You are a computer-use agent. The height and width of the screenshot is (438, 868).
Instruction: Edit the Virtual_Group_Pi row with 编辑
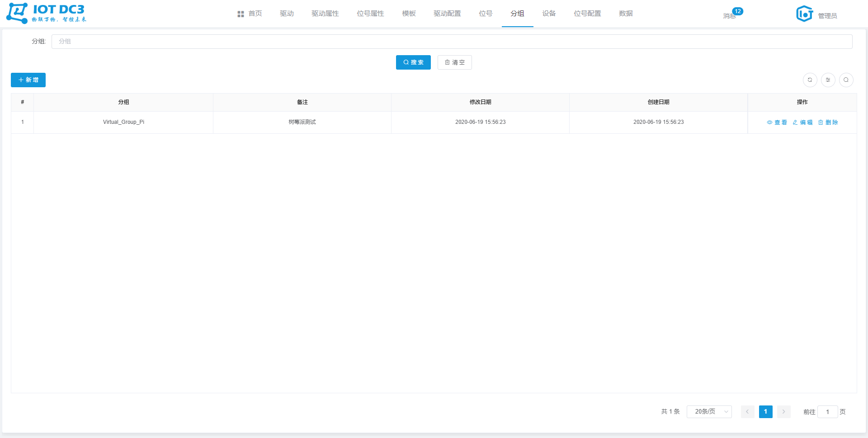click(x=802, y=122)
